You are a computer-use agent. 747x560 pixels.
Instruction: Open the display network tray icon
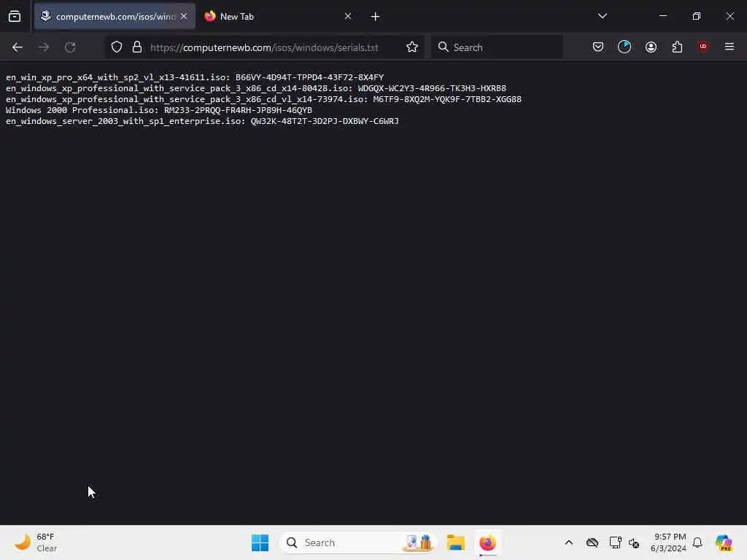point(615,542)
